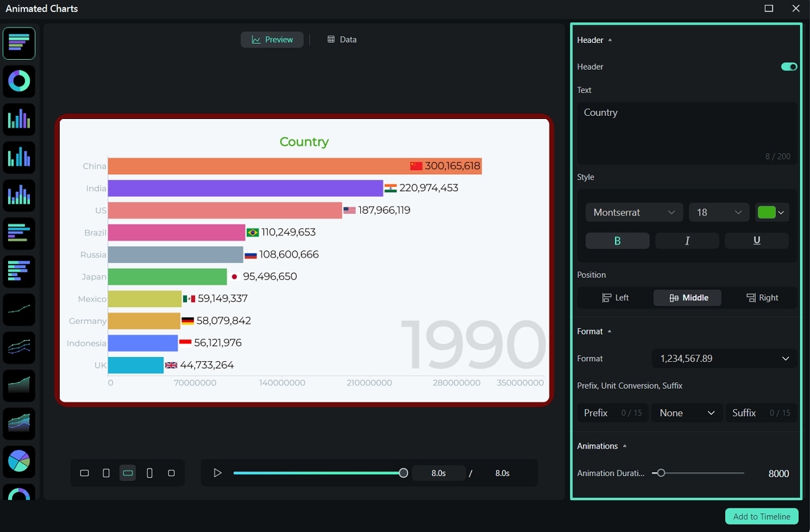Switch to the Preview tab

(x=272, y=39)
